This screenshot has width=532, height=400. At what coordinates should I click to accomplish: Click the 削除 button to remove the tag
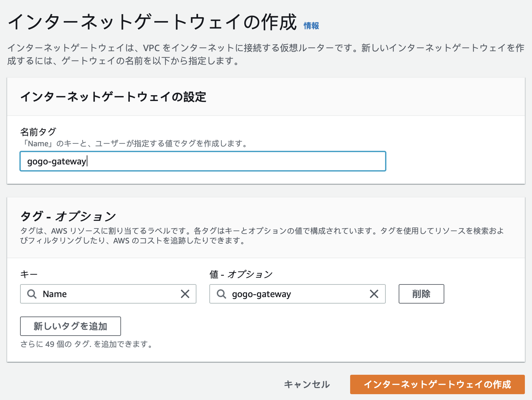(421, 294)
